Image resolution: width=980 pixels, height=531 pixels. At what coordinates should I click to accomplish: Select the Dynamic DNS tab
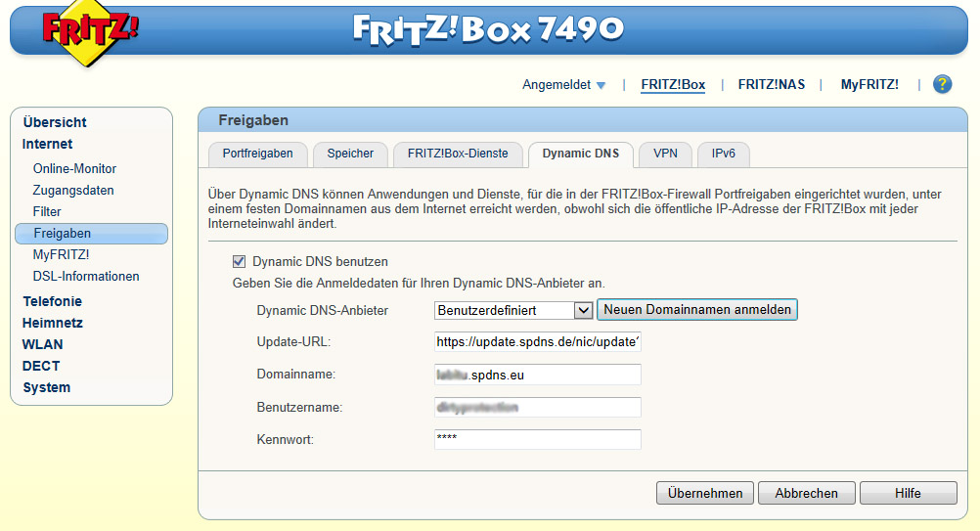point(581,154)
